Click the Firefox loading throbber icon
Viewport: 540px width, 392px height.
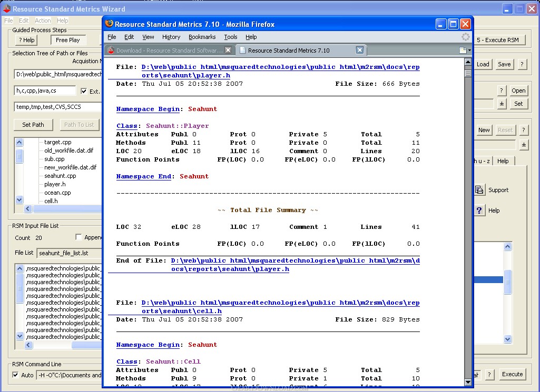click(x=465, y=37)
